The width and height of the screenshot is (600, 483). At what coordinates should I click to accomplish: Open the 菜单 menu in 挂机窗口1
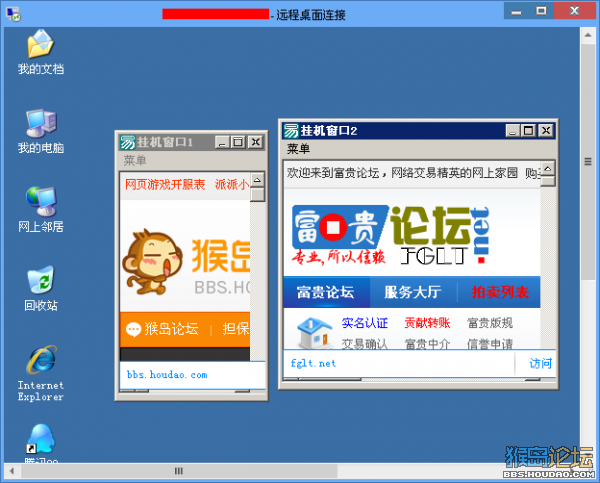(x=135, y=160)
